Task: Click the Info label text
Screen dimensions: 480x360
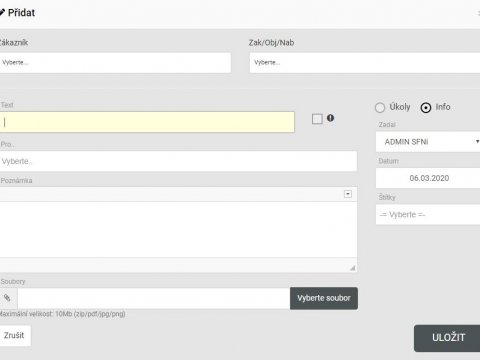Action: coord(443,107)
